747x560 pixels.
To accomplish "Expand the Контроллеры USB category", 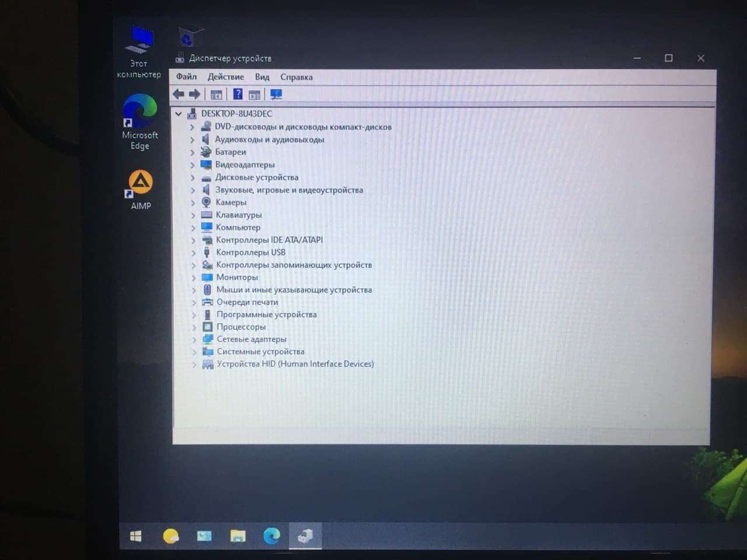I will click(x=193, y=252).
